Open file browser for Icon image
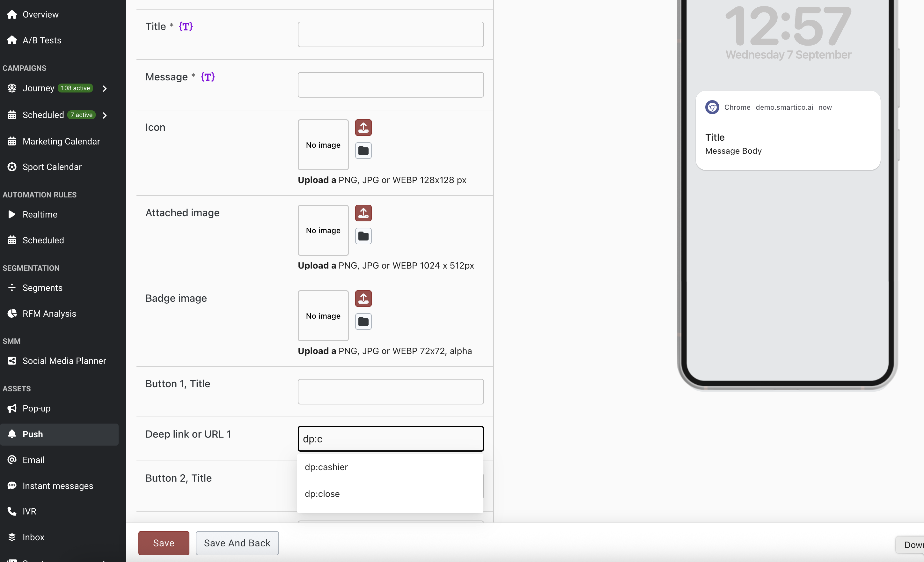Image resolution: width=924 pixels, height=562 pixels. coord(363,151)
